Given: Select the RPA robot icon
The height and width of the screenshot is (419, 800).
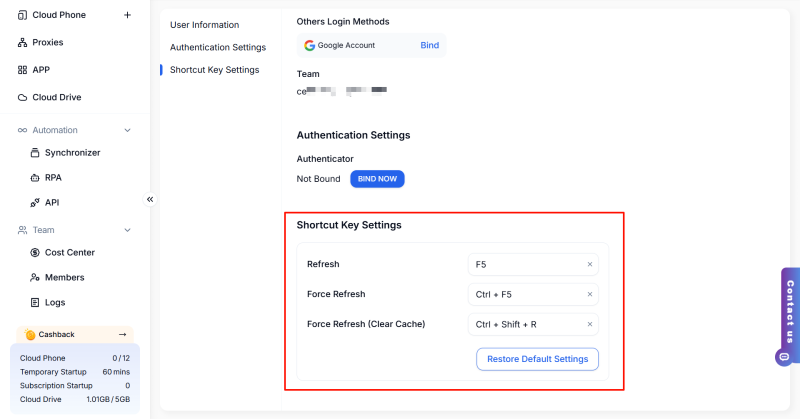Looking at the screenshot, I should (x=35, y=177).
